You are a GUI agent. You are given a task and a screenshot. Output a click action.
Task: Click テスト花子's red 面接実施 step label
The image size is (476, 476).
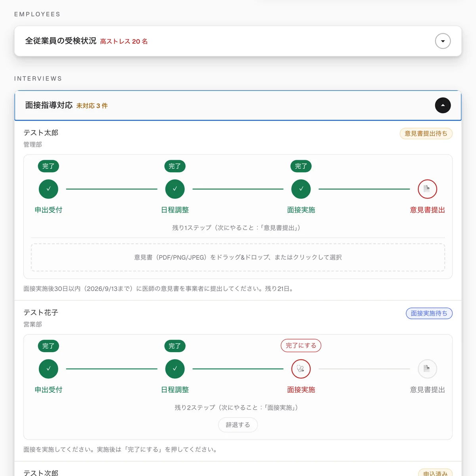tap(301, 390)
